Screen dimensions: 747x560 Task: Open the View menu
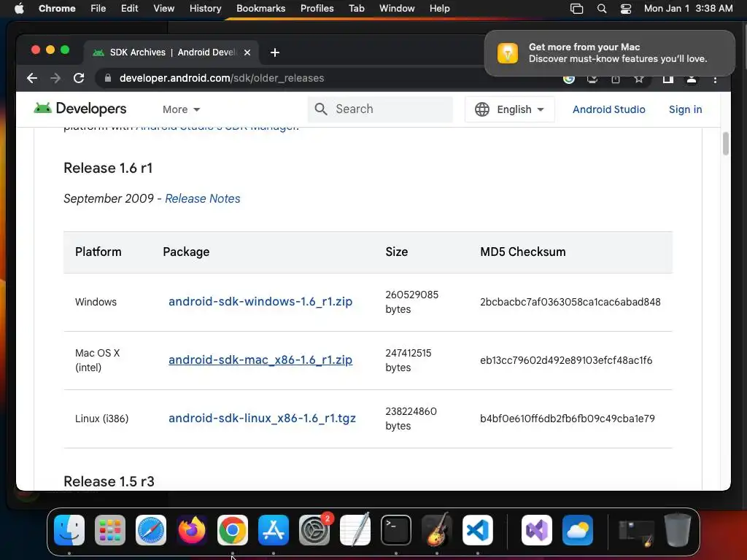point(163,9)
